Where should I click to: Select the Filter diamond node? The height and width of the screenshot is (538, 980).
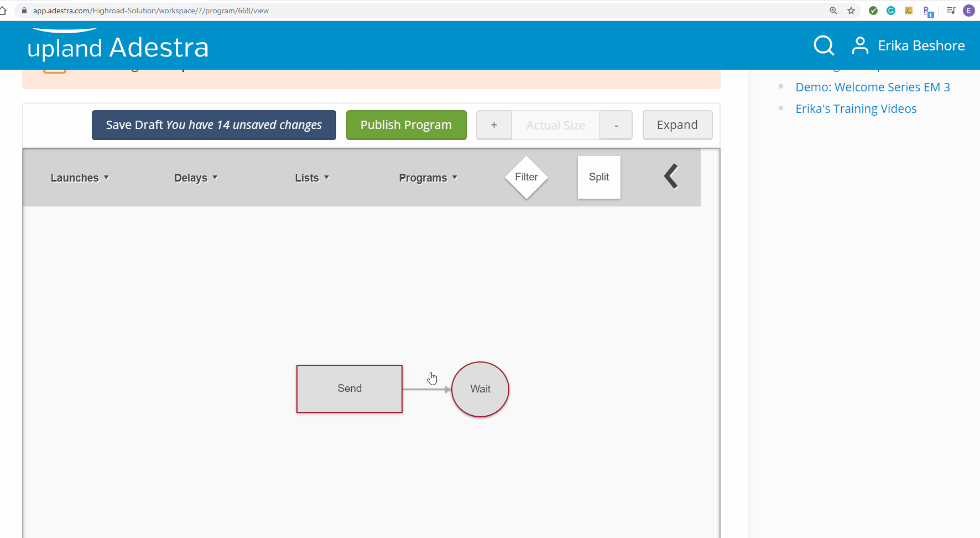click(x=527, y=177)
